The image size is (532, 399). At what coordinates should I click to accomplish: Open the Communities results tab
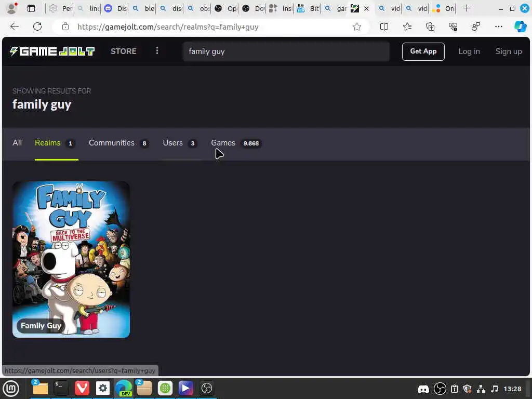tap(119, 143)
